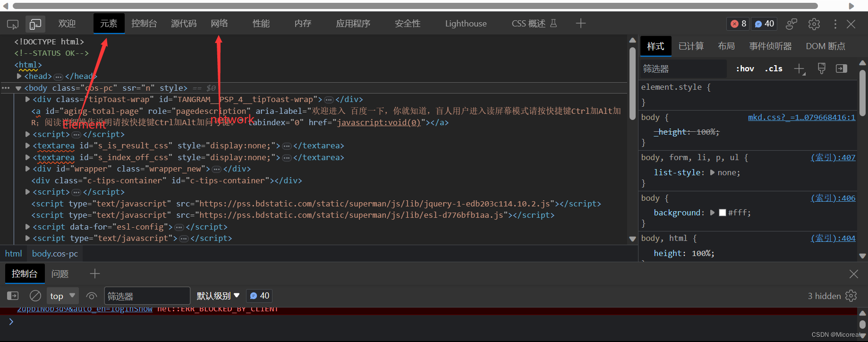Switch to the 元素 tab
The width and height of the screenshot is (868, 342).
pos(109,24)
